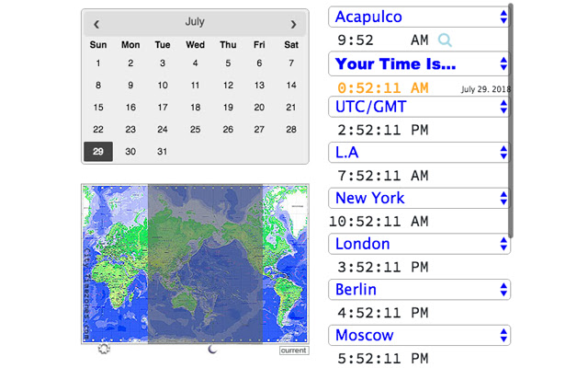Select July 4 in the calendar

point(195,63)
